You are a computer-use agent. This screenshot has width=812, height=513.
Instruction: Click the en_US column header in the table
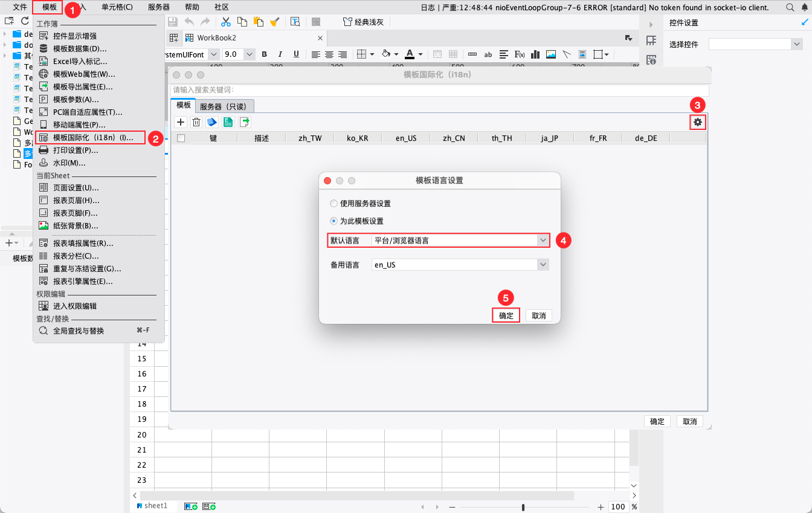coord(406,138)
